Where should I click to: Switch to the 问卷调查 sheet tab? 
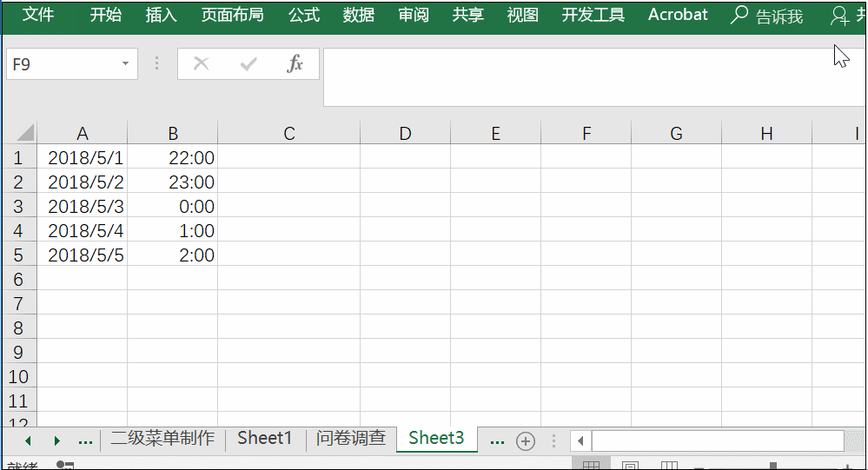coord(351,439)
